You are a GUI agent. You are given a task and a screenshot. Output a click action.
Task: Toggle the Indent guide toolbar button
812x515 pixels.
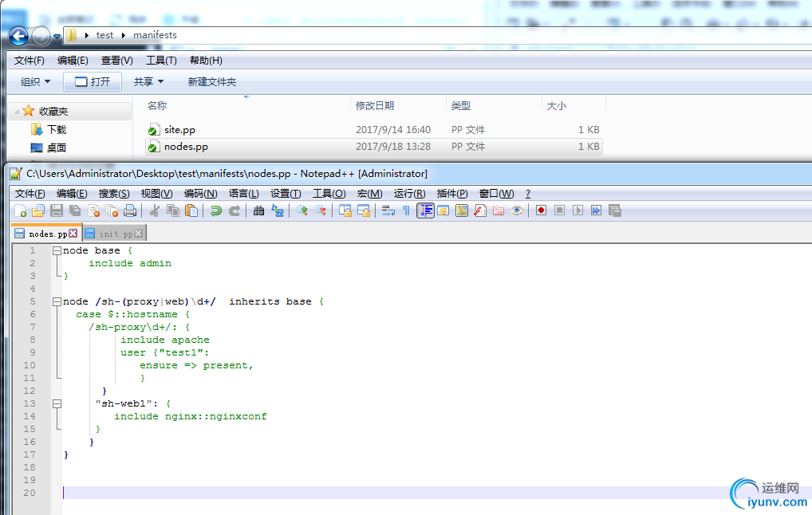pos(426,210)
